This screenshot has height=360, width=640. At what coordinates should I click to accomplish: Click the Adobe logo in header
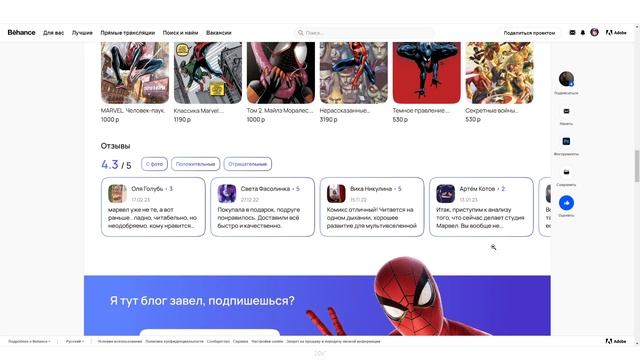click(616, 33)
